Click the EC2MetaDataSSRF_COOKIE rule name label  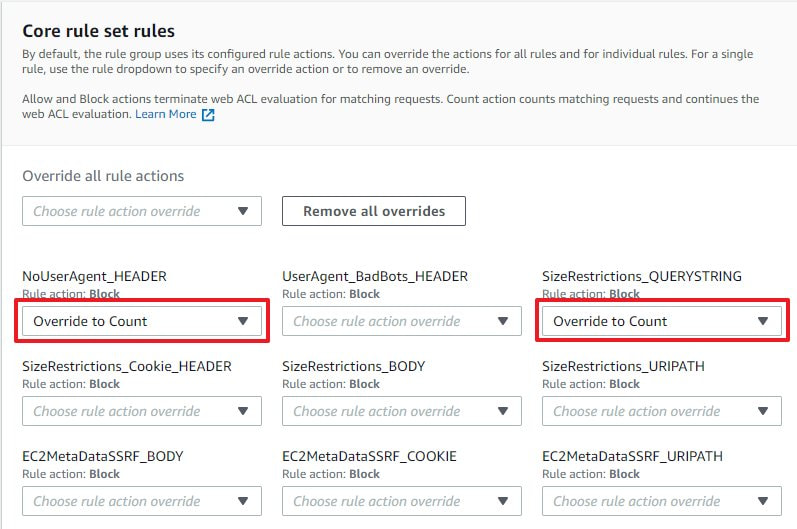(x=369, y=456)
